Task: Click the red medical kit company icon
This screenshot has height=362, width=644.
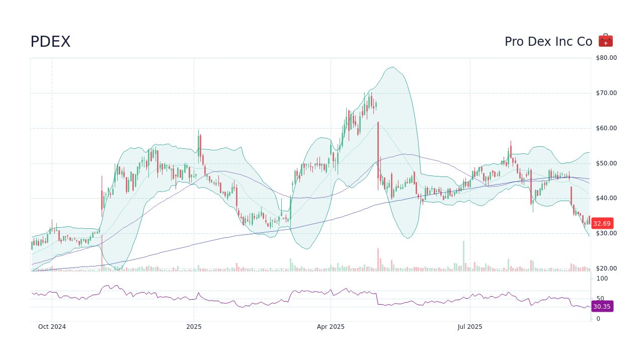Action: (605, 40)
